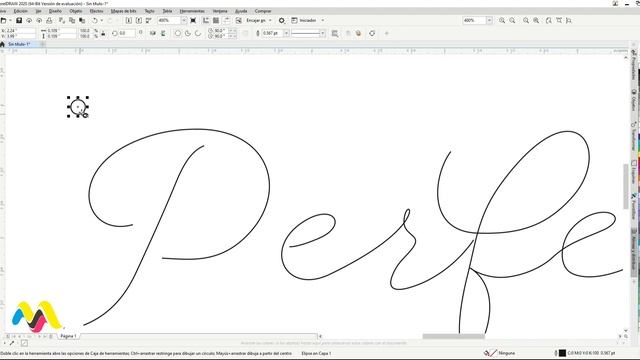The image size is (640, 360).
Task: Select the full Ellipse shape option
Action: [x=178, y=33]
